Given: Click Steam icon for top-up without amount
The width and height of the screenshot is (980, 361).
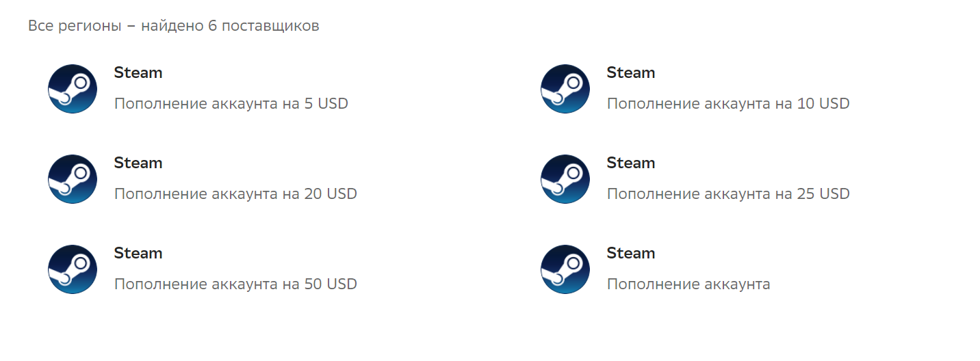Looking at the screenshot, I should tap(565, 269).
